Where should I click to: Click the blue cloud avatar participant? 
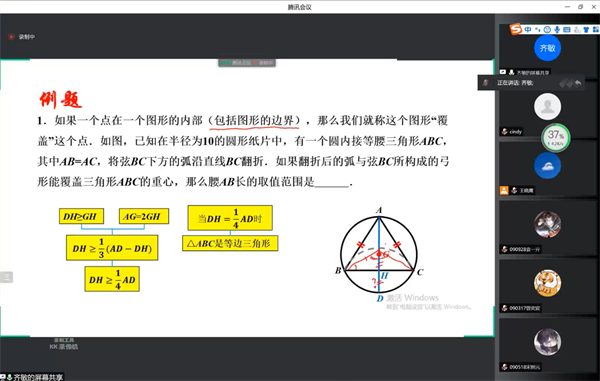point(547,166)
